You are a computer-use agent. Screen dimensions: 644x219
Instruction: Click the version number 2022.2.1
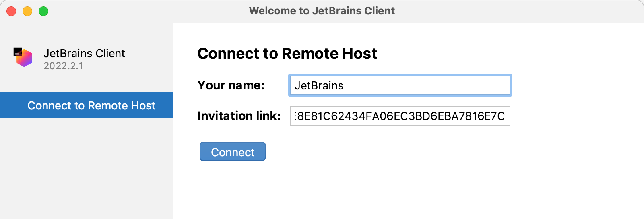[63, 66]
